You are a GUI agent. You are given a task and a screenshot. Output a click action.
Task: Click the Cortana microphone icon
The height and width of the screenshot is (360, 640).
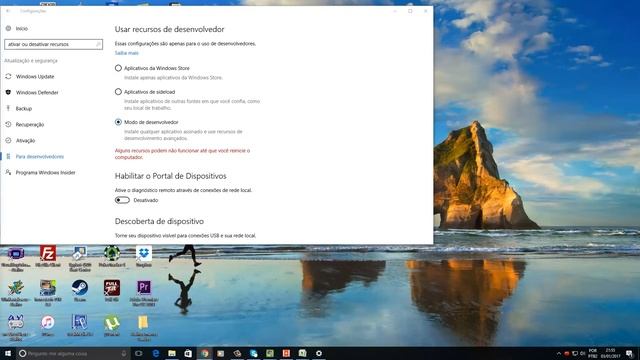(124, 353)
